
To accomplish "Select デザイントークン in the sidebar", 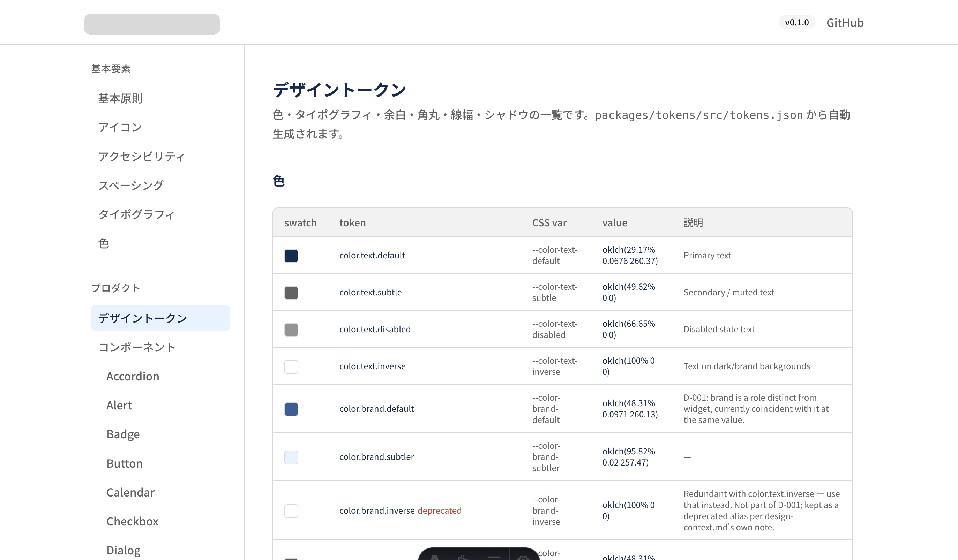I will 160,318.
